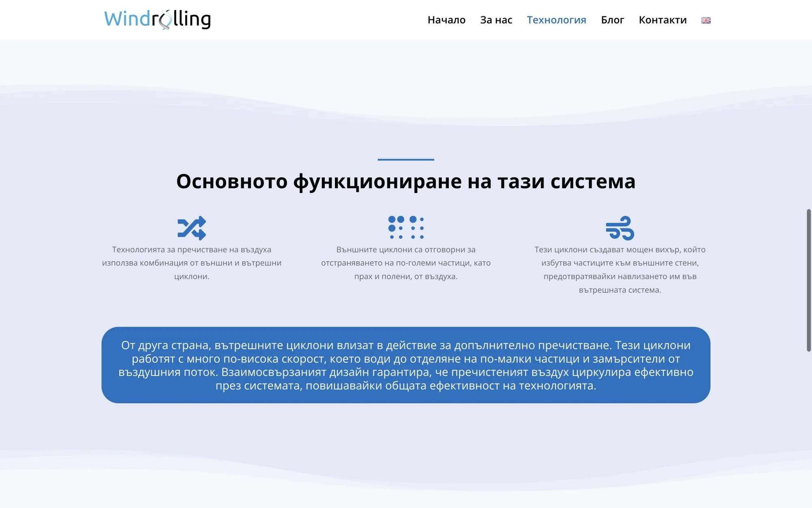Click the Windrolling logo
This screenshot has width=812, height=508.
point(158,20)
